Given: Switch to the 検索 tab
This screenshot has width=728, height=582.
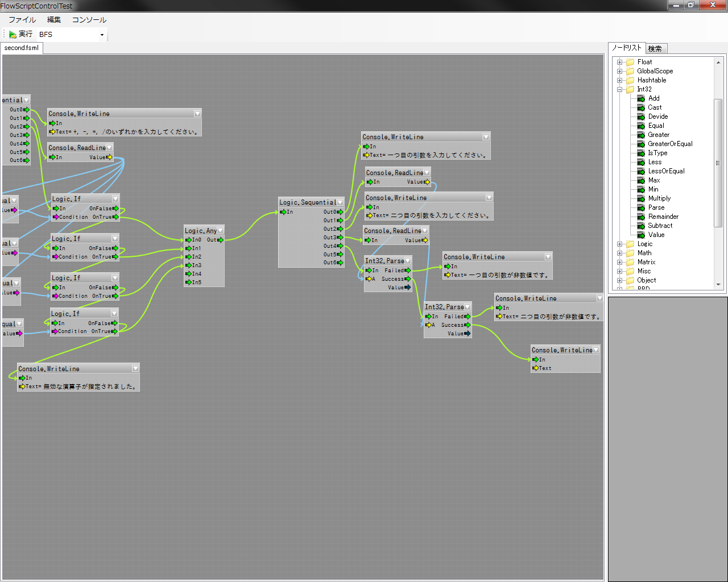Looking at the screenshot, I should click(x=655, y=49).
